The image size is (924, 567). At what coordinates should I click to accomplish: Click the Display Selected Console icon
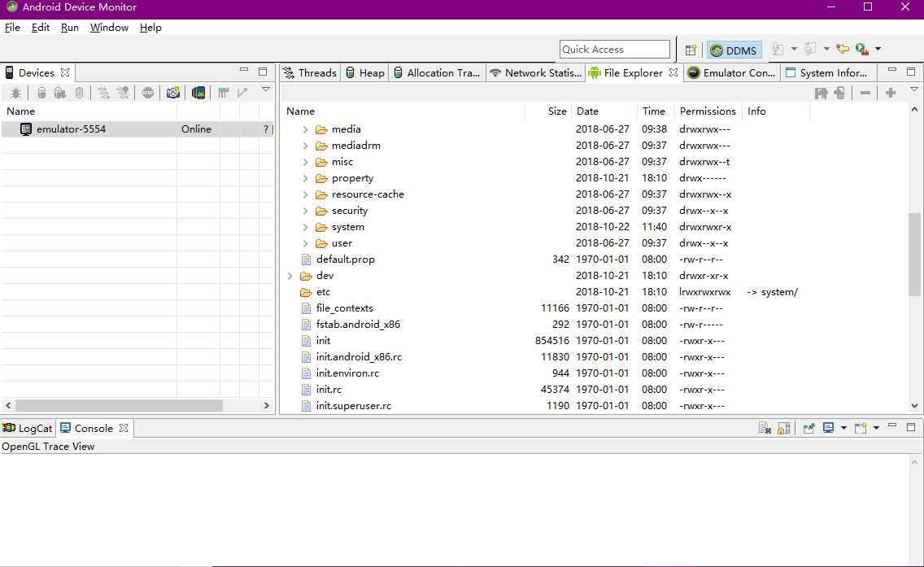[829, 428]
